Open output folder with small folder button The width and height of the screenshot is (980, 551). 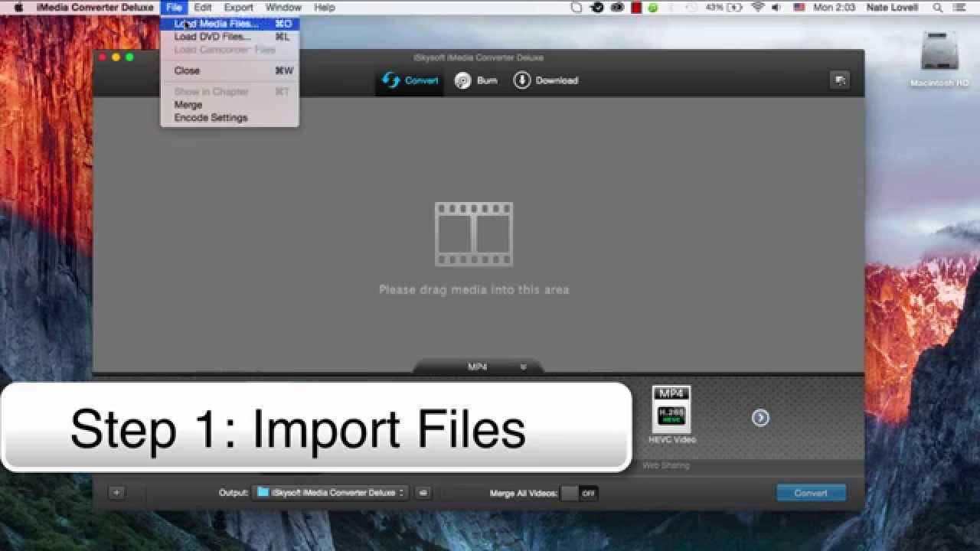click(x=423, y=493)
